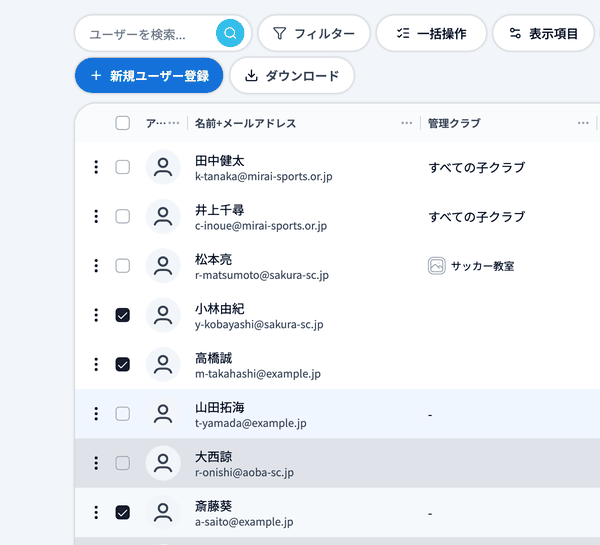The width and height of the screenshot is (600, 545).
Task: Open row menu dots for 山田拓海
Action: coord(96,414)
